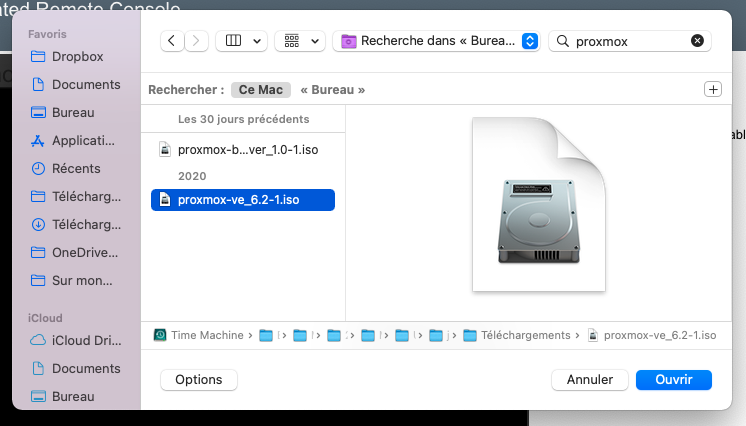This screenshot has height=426, width=746.
Task: Click the magnifying glass search icon
Action: tap(563, 41)
